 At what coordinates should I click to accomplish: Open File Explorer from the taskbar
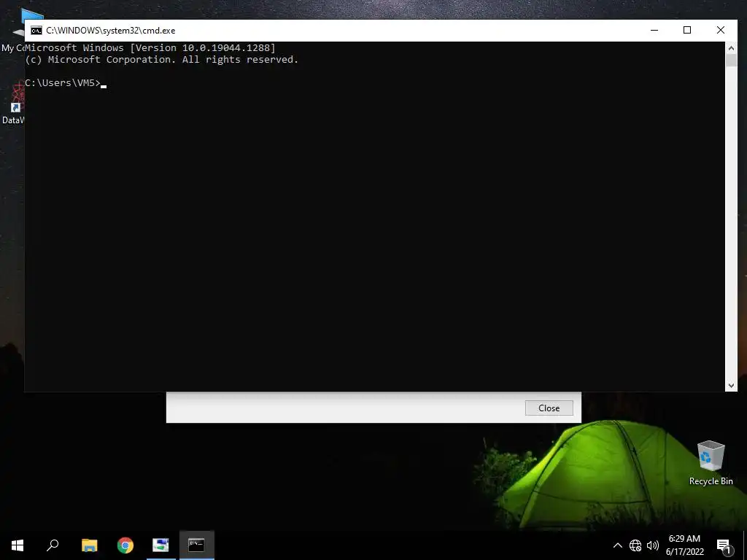[89, 545]
